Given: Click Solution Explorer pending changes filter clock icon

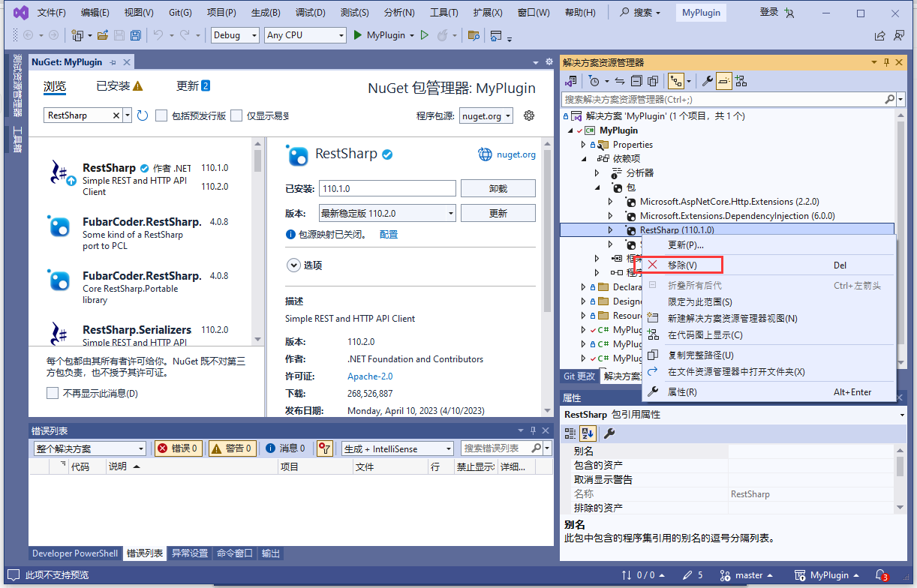Looking at the screenshot, I should point(594,81).
